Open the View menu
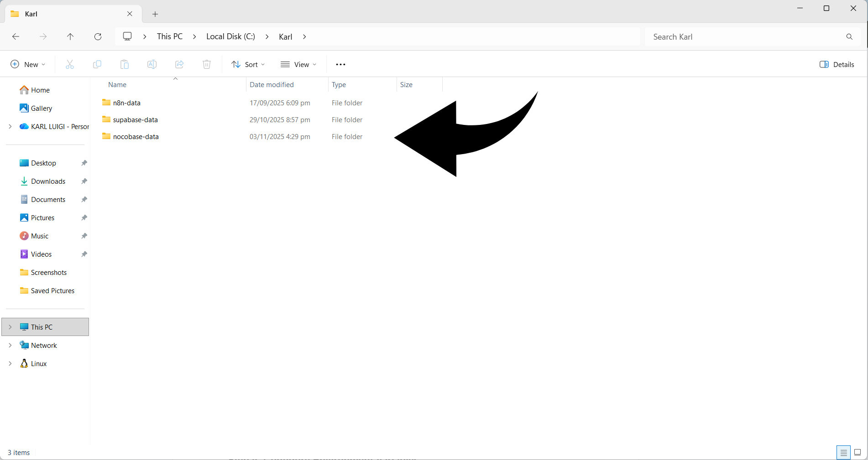868x460 pixels. pos(298,64)
